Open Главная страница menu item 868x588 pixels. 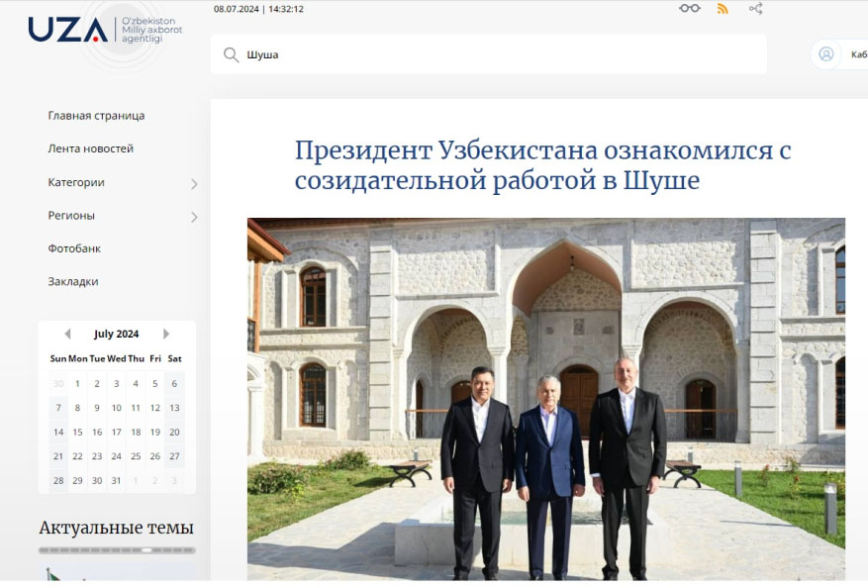(x=96, y=116)
